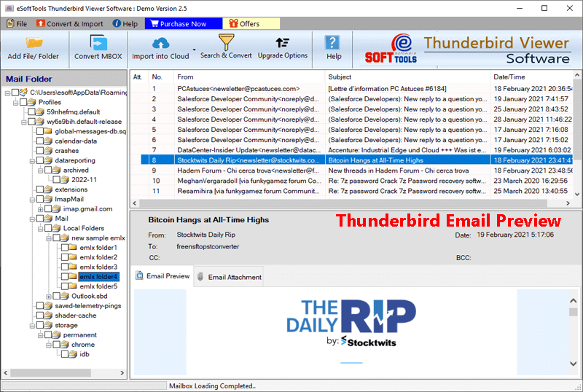The width and height of the screenshot is (583, 392).
Task: Expand the Outlook.sbd tree node
Action: pyautogui.click(x=48, y=296)
